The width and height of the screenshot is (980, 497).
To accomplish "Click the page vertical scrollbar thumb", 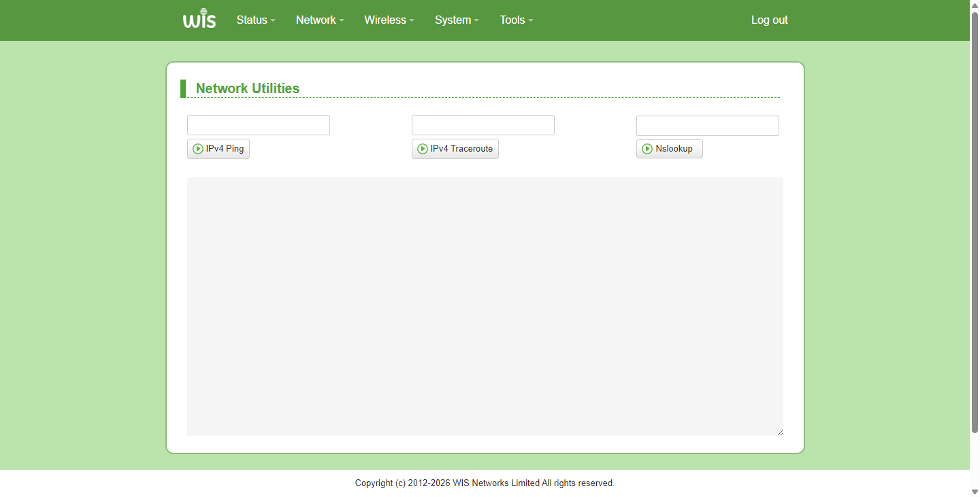I will (x=975, y=223).
